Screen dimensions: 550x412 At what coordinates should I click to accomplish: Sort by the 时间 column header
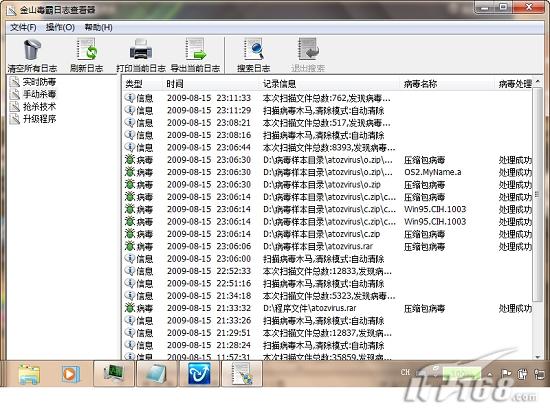coord(175,84)
